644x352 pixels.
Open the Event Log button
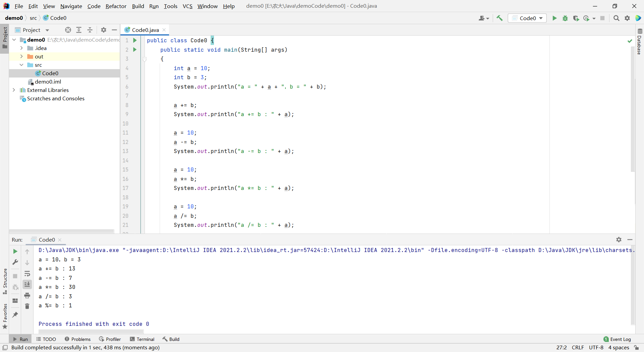click(x=617, y=339)
